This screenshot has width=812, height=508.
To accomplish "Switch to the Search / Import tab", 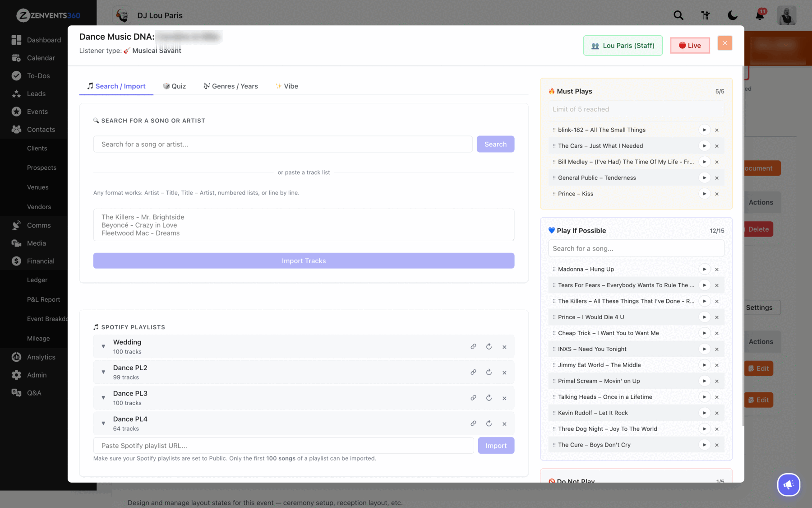I will [x=116, y=86].
